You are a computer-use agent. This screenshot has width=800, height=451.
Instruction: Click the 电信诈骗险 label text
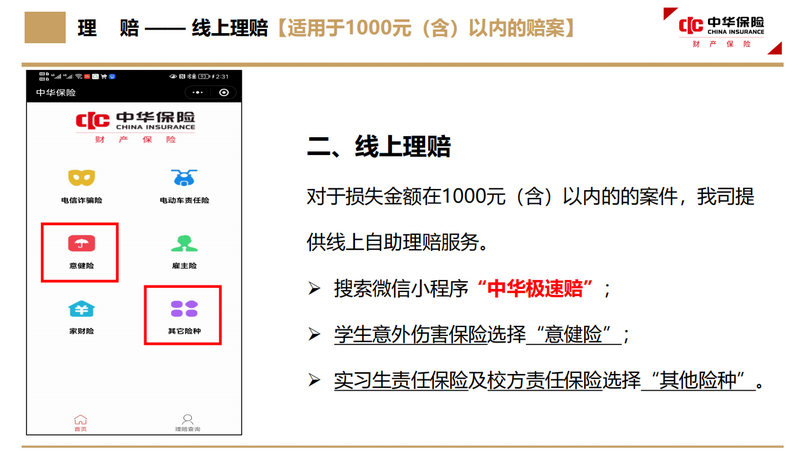pos(82,200)
